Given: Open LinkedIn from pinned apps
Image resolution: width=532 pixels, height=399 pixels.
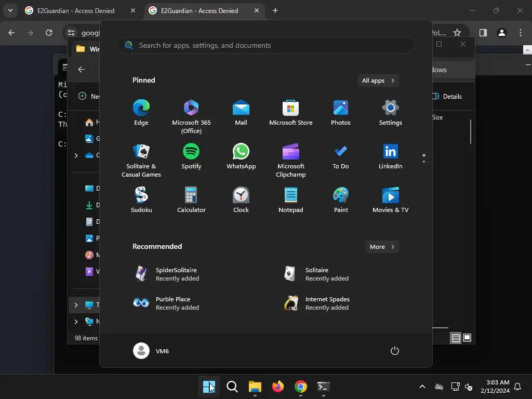Looking at the screenshot, I should pyautogui.click(x=391, y=156).
